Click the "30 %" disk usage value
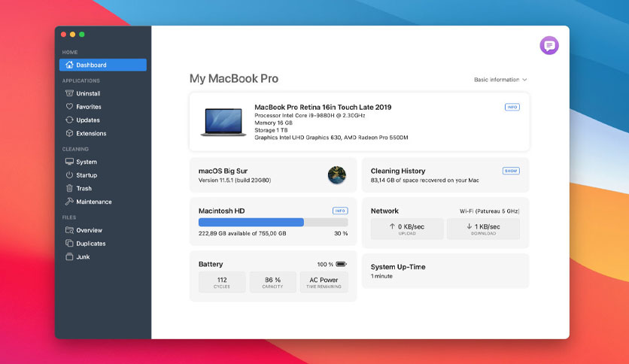The height and width of the screenshot is (364, 629). [341, 233]
